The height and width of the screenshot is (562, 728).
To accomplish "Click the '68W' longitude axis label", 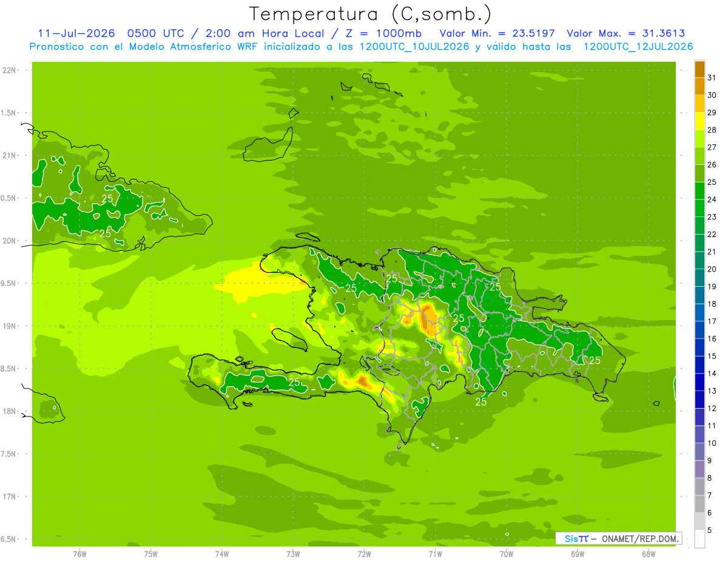I will click(649, 554).
